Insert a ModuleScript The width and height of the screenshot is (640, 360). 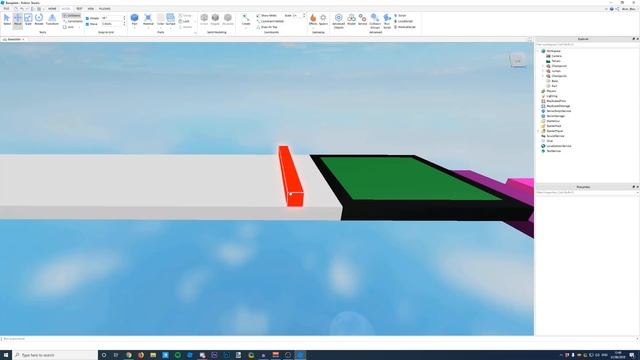pos(405,27)
